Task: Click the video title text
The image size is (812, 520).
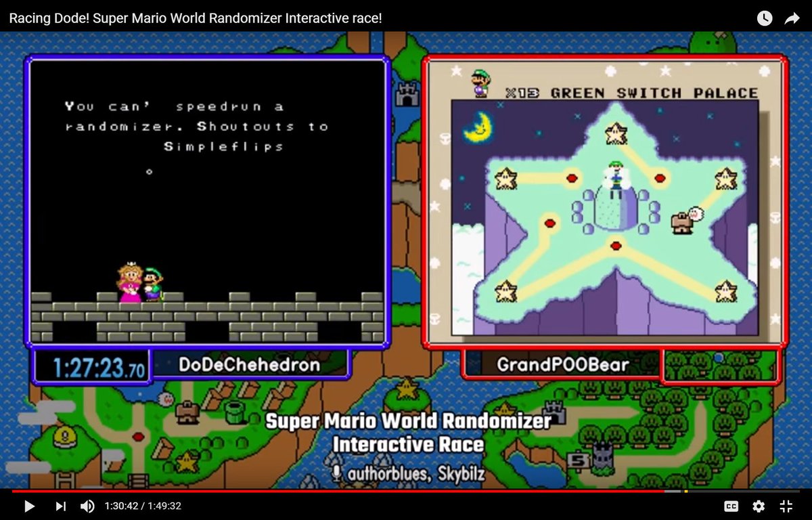Action: pyautogui.click(x=196, y=18)
